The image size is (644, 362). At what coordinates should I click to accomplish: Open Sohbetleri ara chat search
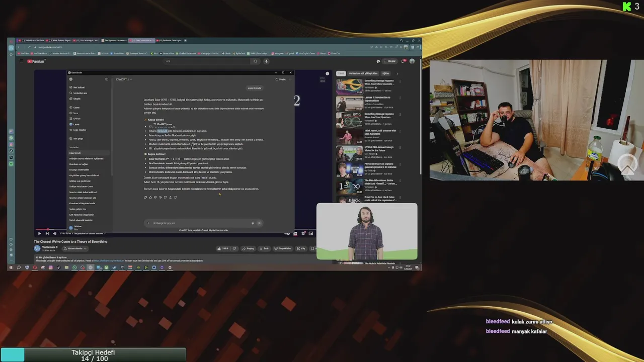(x=79, y=93)
